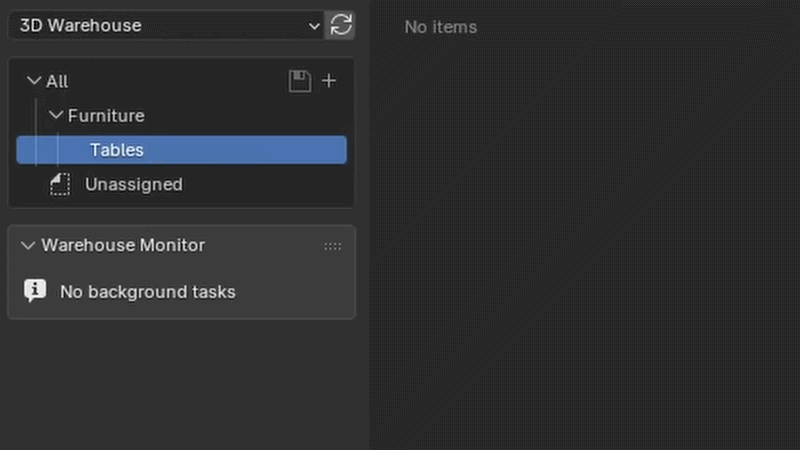Add a new catalog with the plus icon
This screenshot has width=800, height=450.
coord(329,81)
